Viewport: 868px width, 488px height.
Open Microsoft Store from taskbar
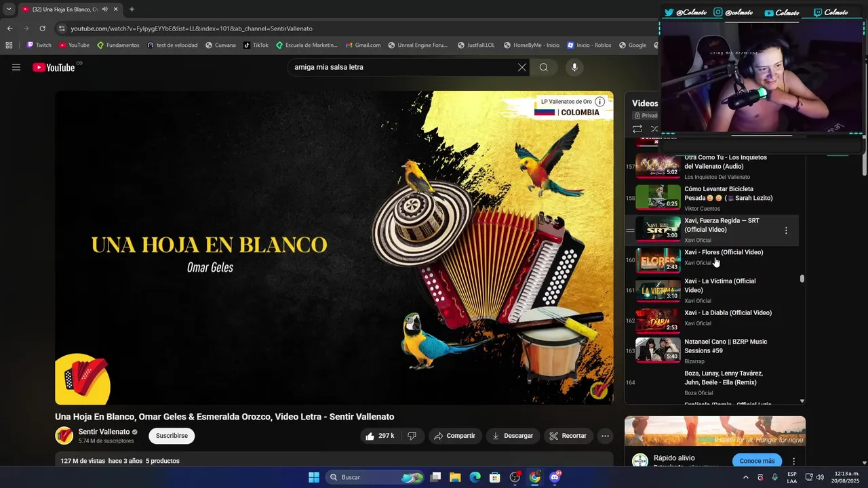point(495,477)
